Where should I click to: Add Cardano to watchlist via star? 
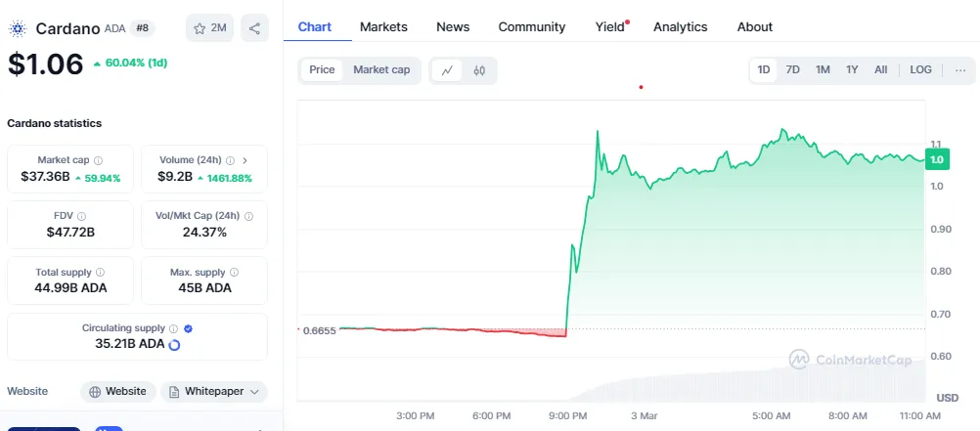(x=209, y=28)
